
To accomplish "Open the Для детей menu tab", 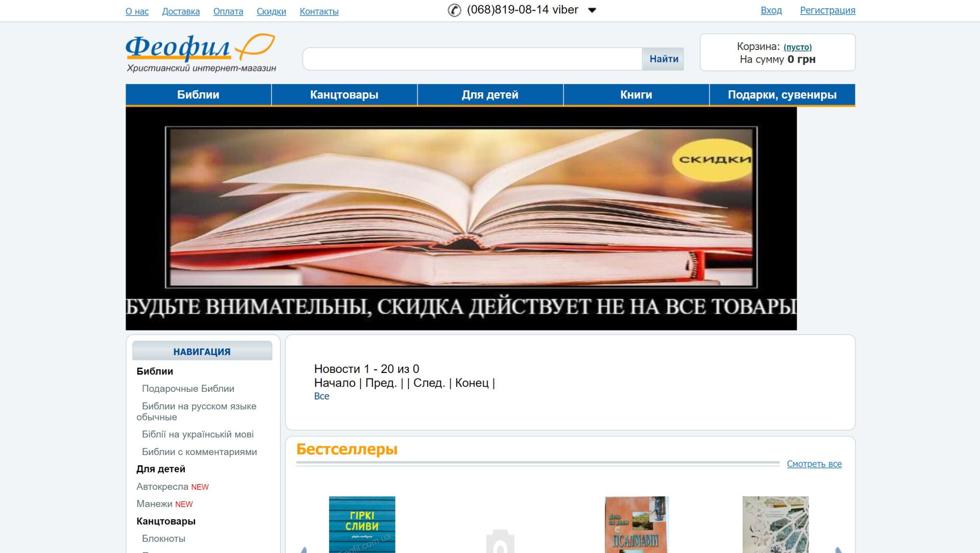I will pos(490,95).
